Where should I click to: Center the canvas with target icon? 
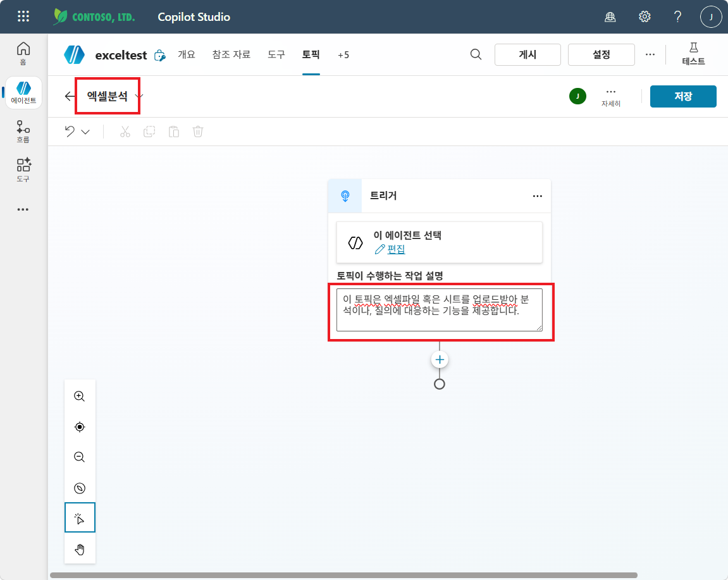[x=80, y=427]
